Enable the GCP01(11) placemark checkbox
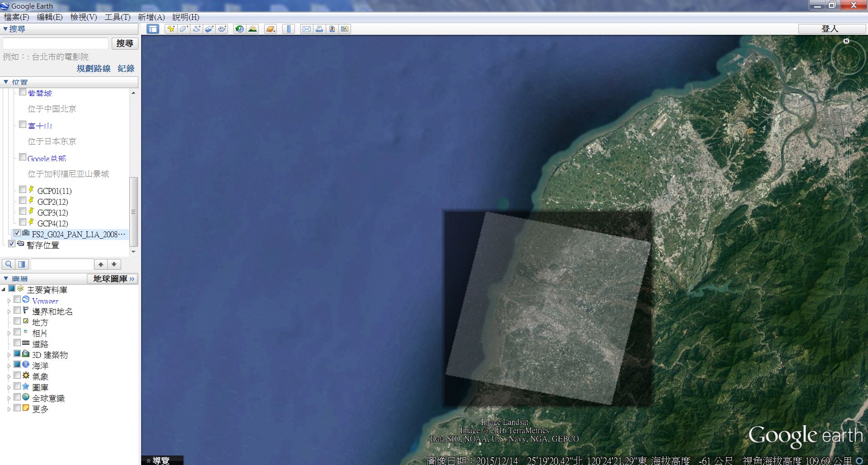The width and height of the screenshot is (868, 465). pos(23,190)
